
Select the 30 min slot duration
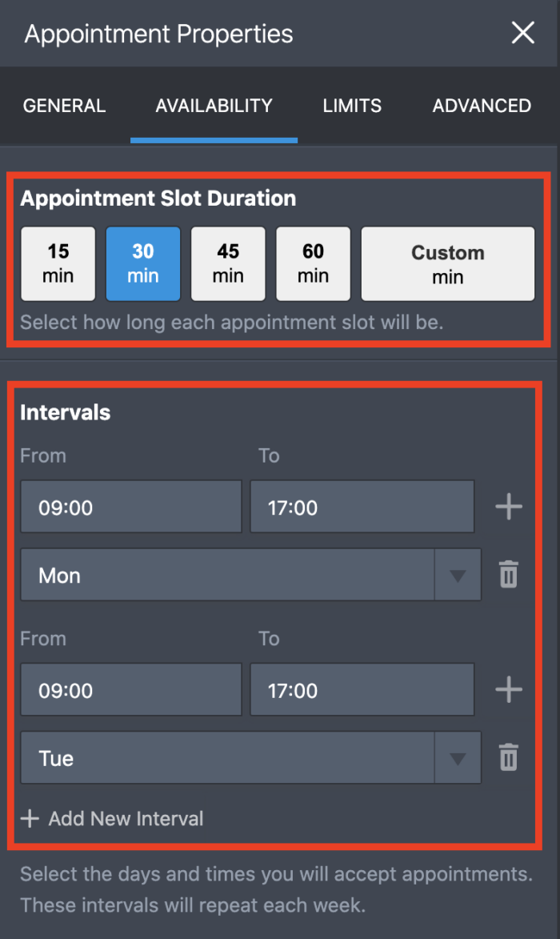(x=143, y=263)
